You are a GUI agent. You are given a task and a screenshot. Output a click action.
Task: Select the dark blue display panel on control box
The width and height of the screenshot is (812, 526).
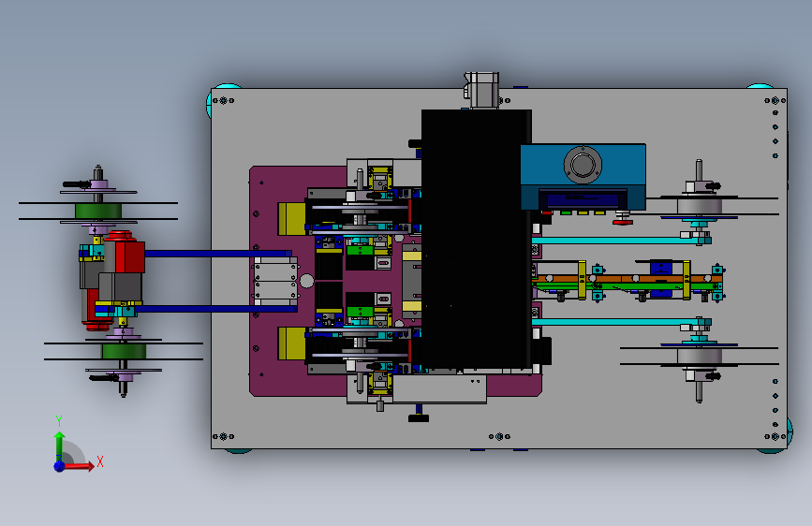(x=583, y=200)
